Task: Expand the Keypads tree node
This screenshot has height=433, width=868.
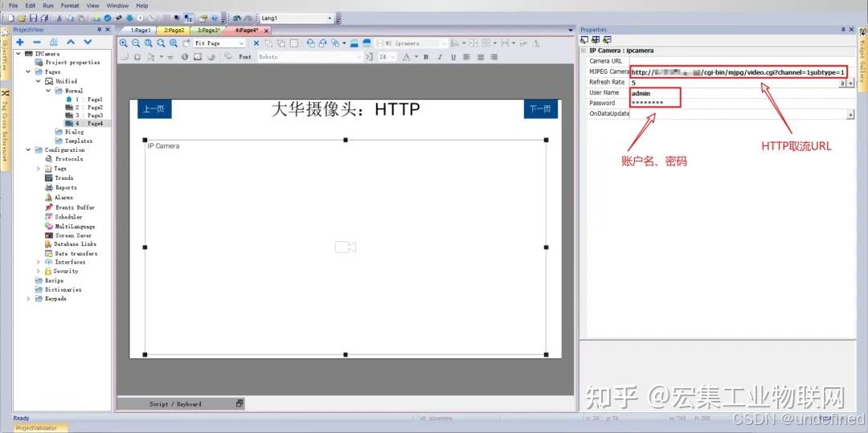Action: [x=28, y=299]
